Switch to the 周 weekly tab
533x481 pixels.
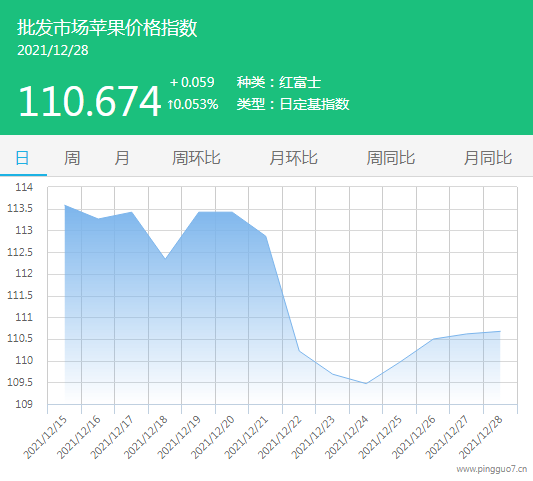72,158
